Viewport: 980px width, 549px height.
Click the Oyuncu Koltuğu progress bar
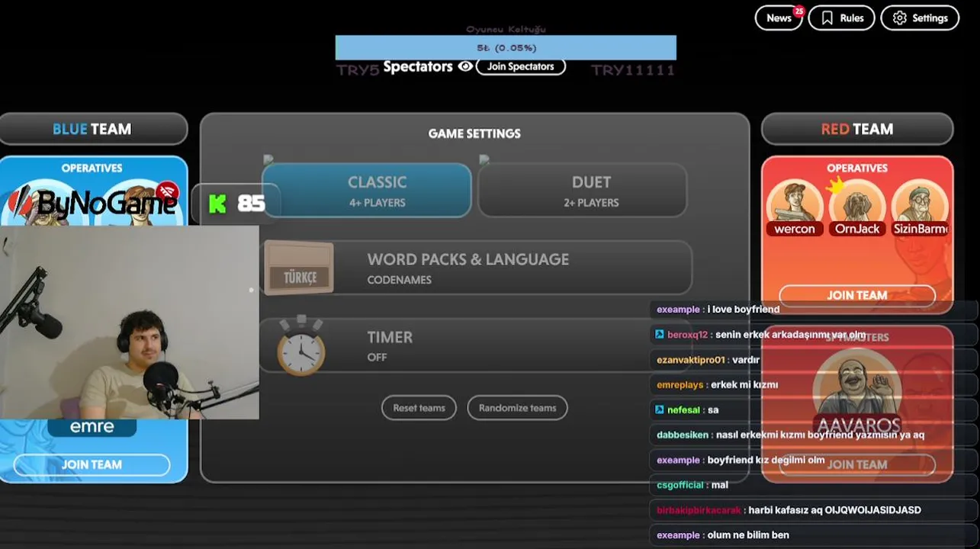click(506, 47)
